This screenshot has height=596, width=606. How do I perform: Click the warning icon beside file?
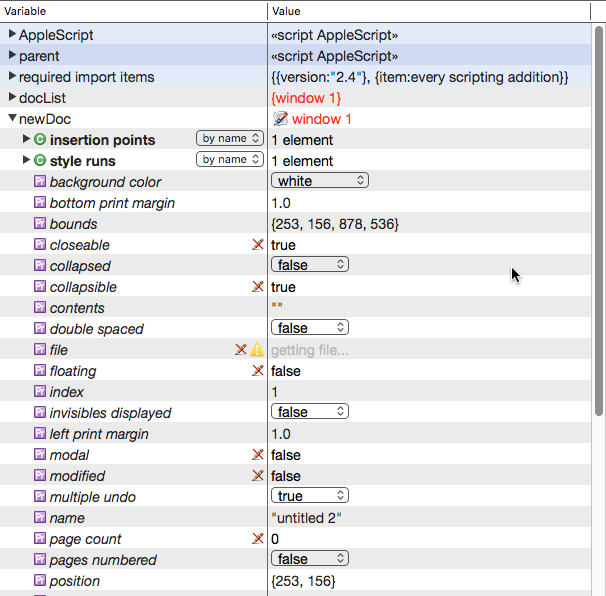coord(257,350)
